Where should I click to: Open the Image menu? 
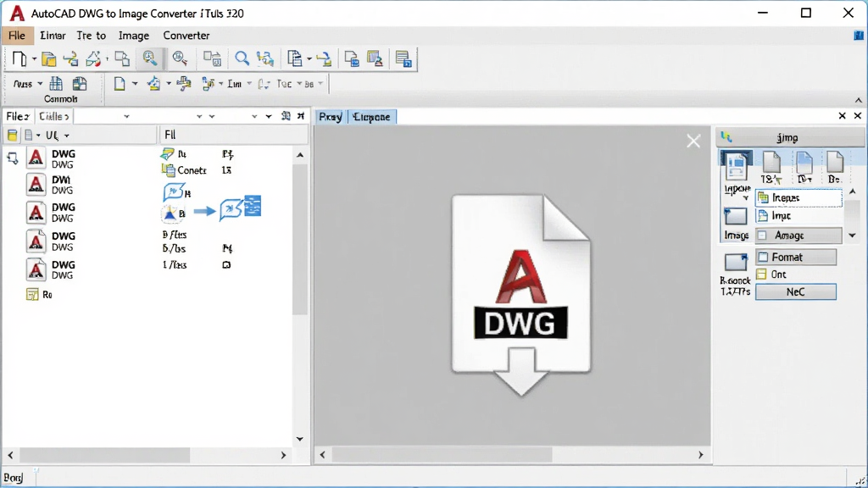[134, 36]
